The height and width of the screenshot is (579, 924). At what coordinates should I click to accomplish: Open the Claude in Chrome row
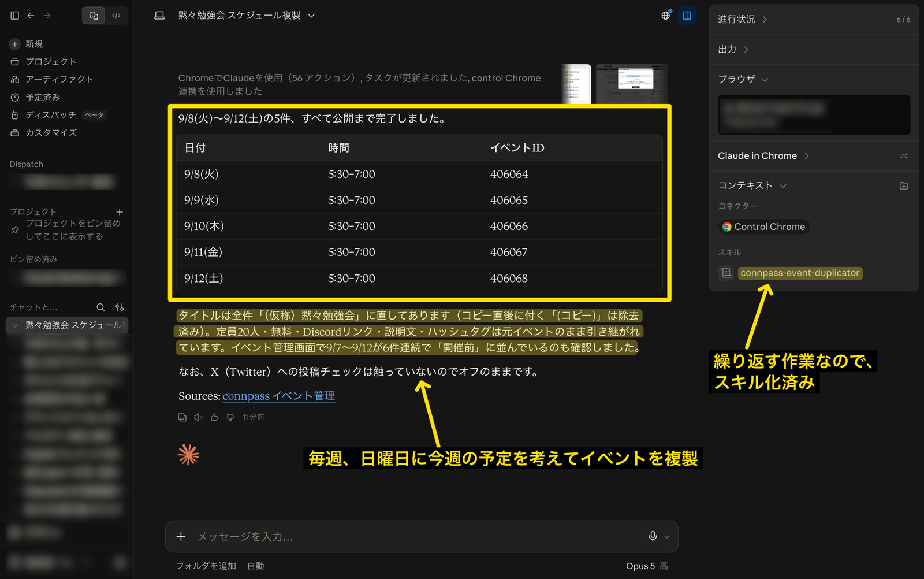[763, 156]
